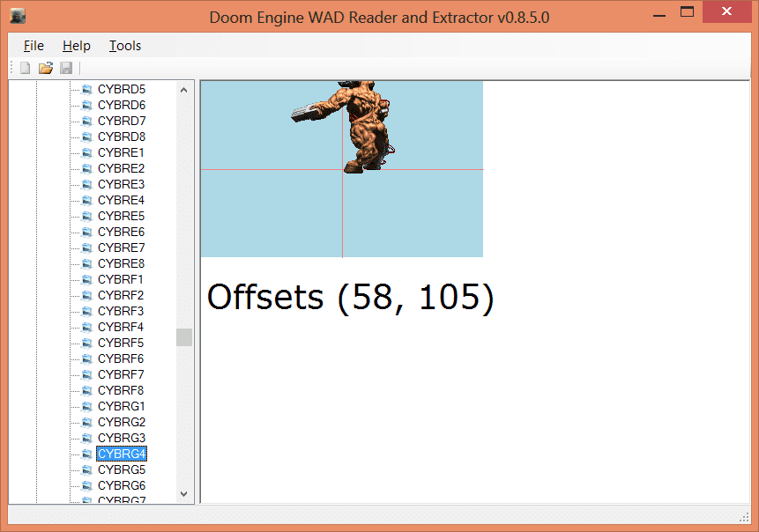
Task: Select the CYBRG5 lump name
Action: (x=122, y=469)
